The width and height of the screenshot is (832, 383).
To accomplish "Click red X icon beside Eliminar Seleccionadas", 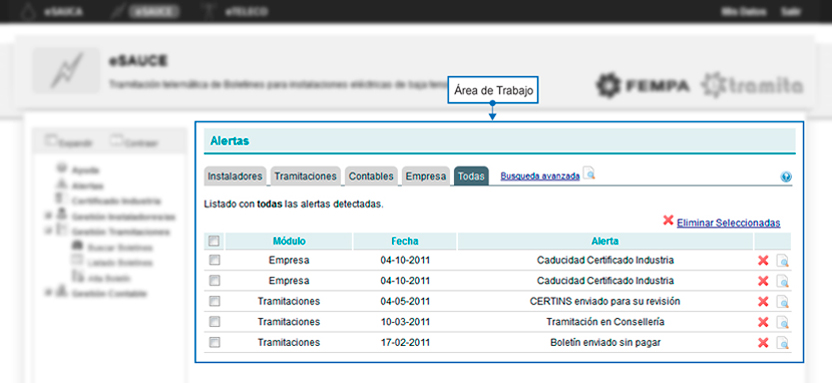I will point(668,220).
